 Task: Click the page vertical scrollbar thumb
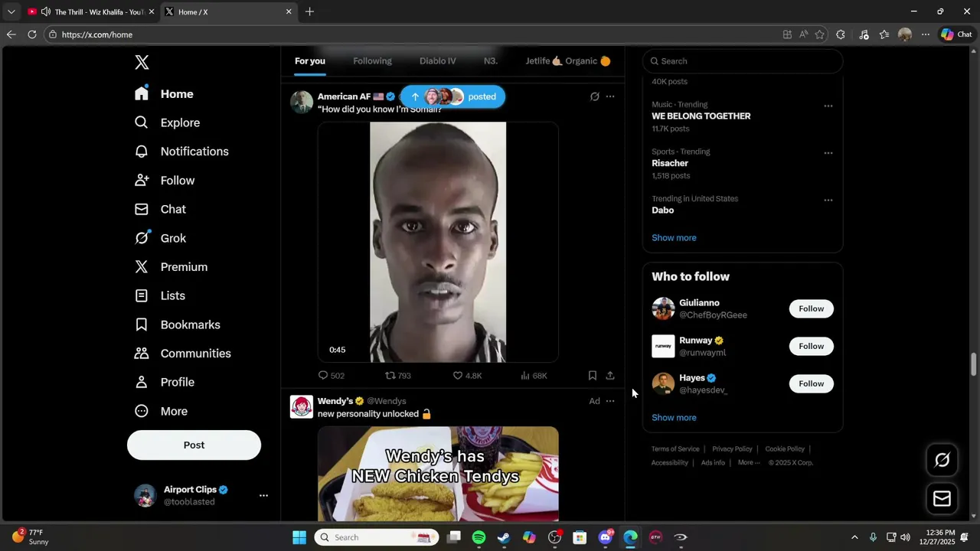click(974, 364)
